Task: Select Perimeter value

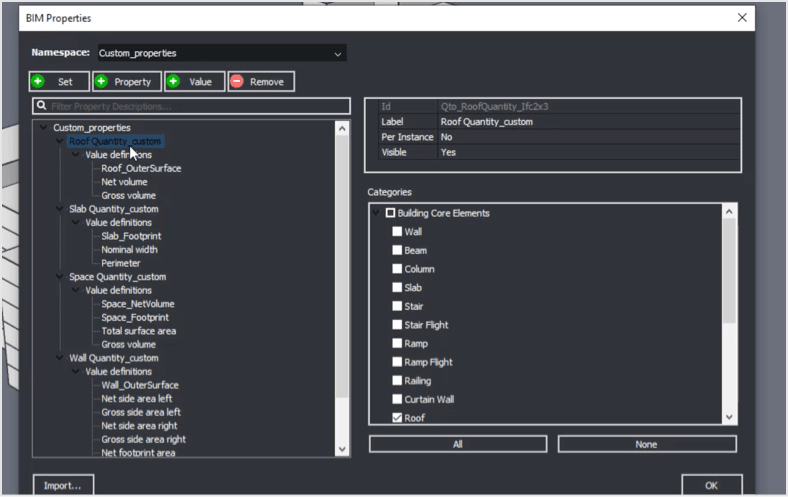Action: 121,263
